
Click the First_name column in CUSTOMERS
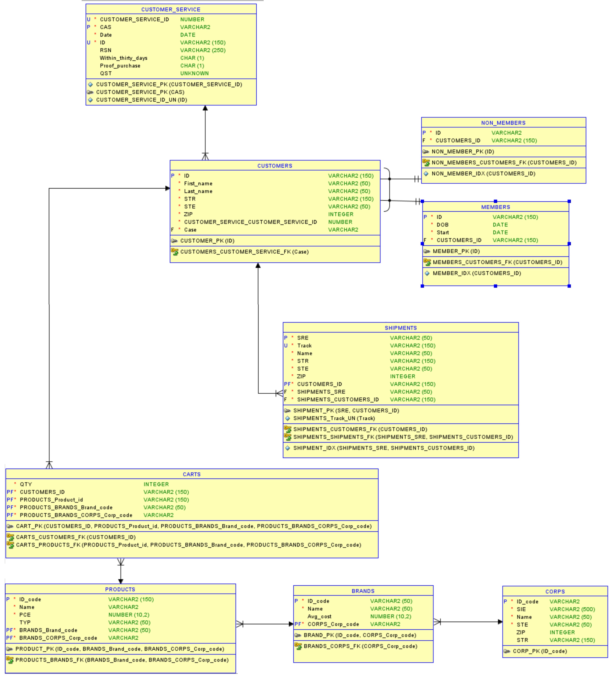coord(275,184)
